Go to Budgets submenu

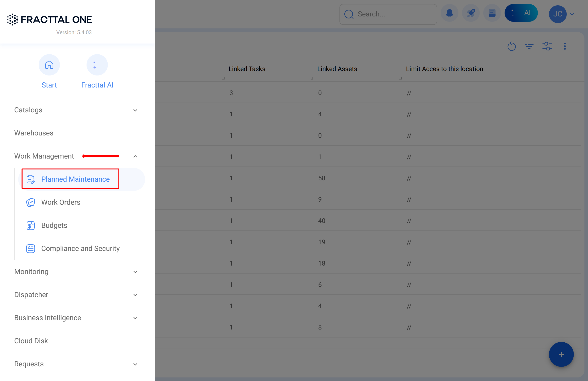54,225
